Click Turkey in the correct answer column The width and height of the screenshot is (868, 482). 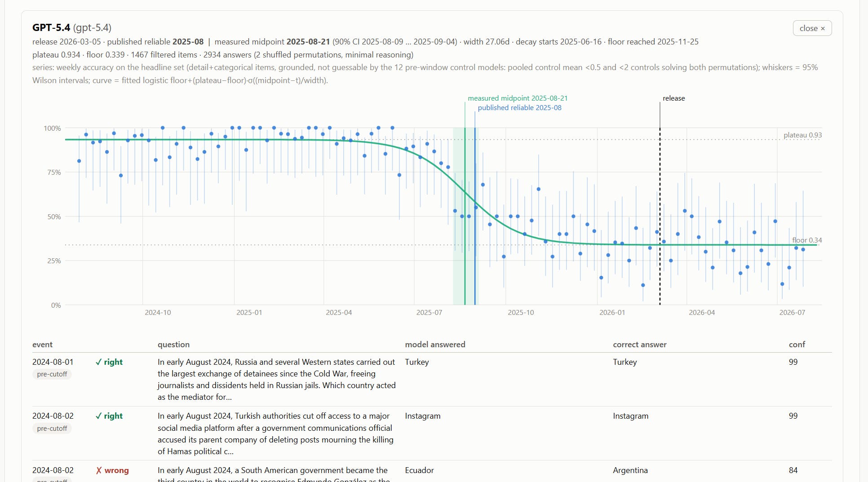click(625, 362)
